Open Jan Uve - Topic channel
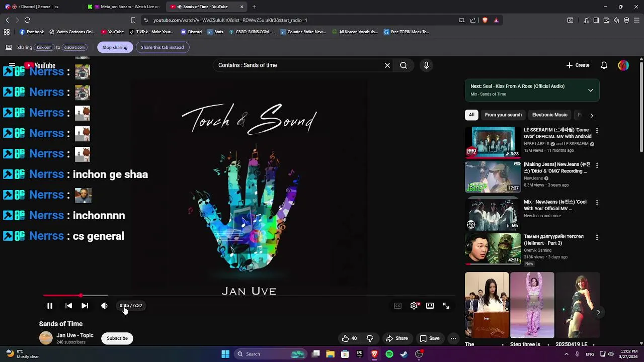Viewport: 644px width, 362px height. pyautogui.click(x=75, y=335)
